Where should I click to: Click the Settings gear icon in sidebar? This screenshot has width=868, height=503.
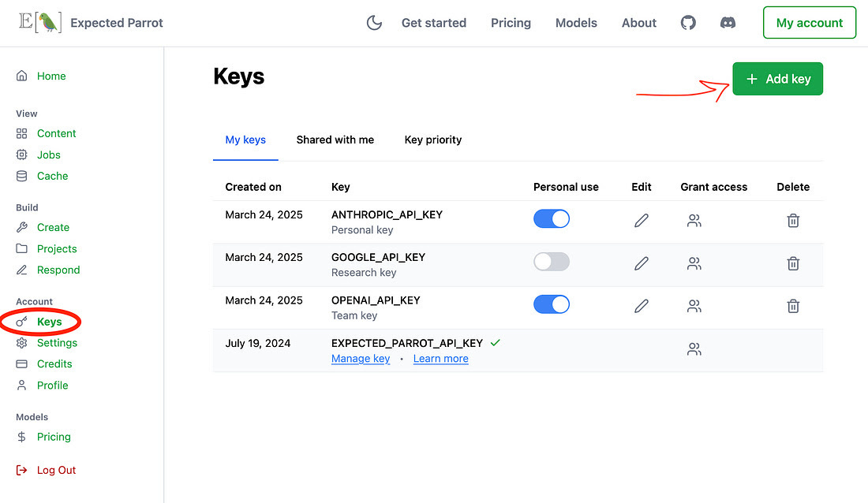21,343
